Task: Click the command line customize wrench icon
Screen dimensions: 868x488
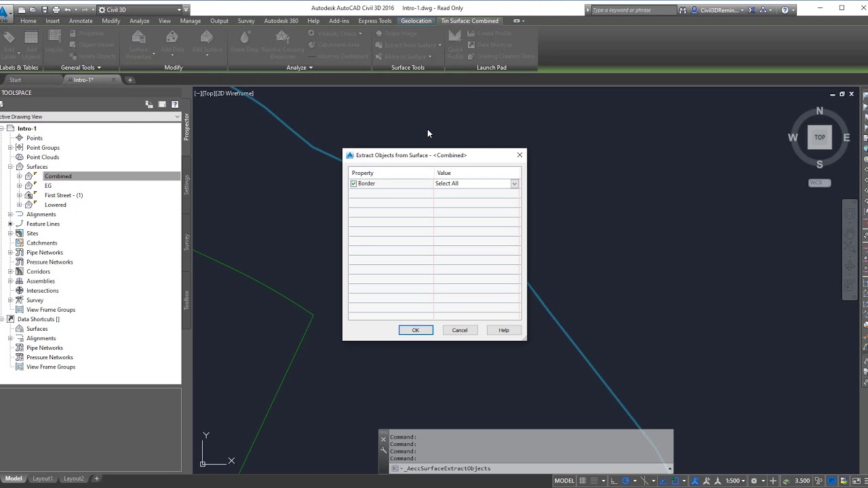Action: (383, 450)
